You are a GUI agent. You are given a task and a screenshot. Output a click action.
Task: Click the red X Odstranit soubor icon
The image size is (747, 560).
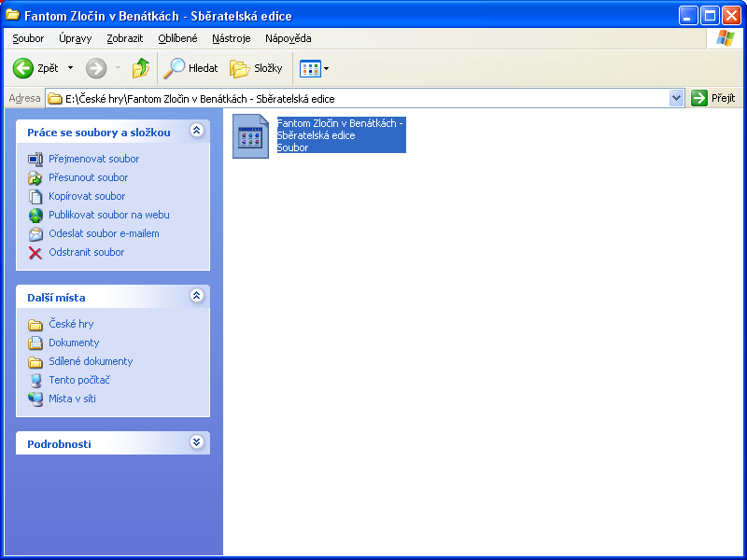tap(35, 253)
